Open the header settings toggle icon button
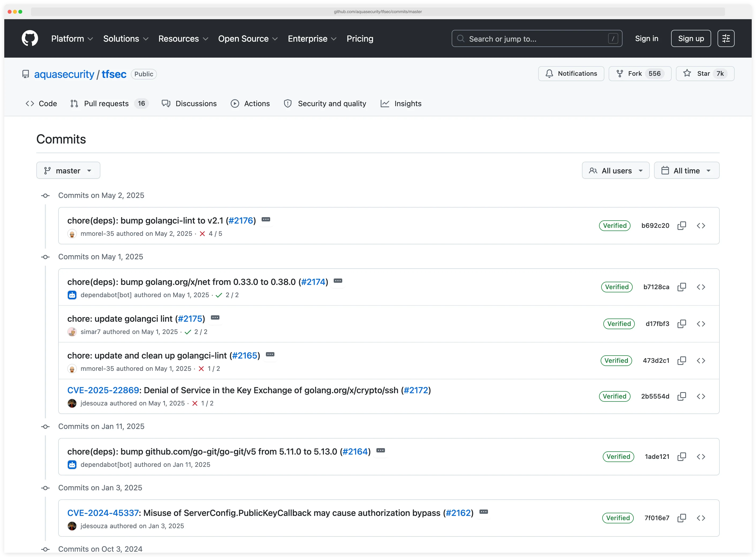The height and width of the screenshot is (557, 756). [x=726, y=38]
